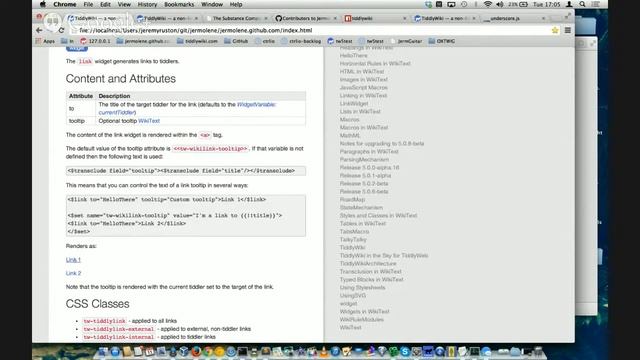Open TiddlyWiki in the Sky for TiddlyWeb
This screenshot has height=360, width=640.
pos(384,256)
